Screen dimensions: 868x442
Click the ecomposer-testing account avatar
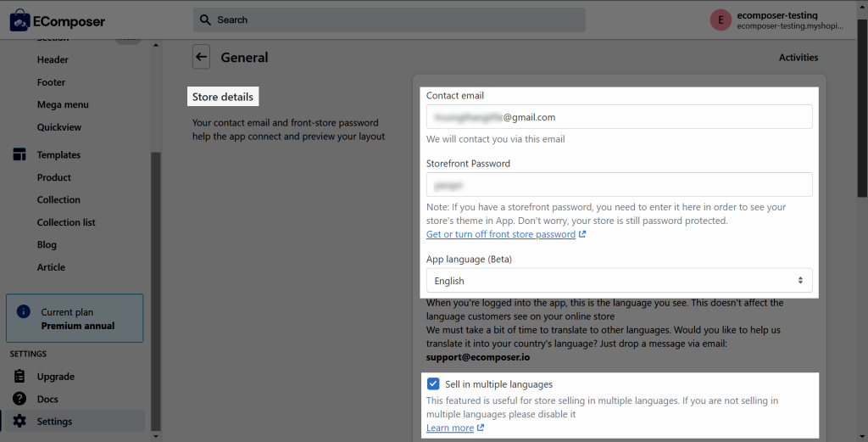click(x=721, y=20)
